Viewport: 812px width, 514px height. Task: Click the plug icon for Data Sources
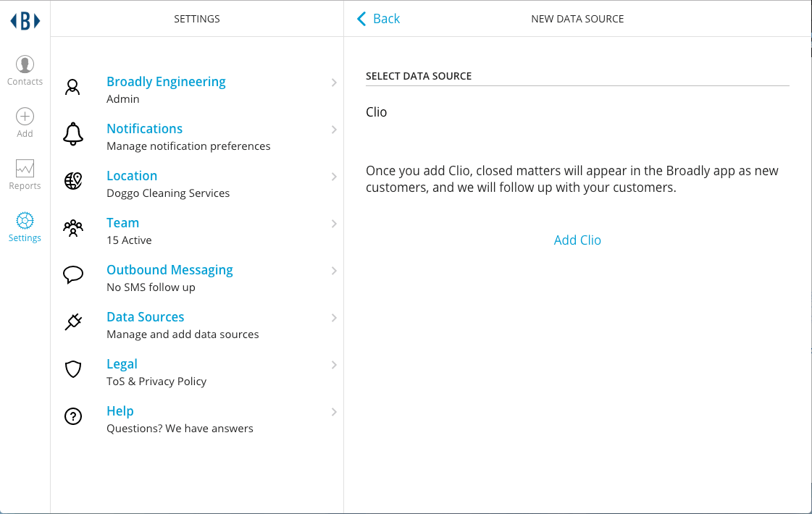pyautogui.click(x=73, y=322)
